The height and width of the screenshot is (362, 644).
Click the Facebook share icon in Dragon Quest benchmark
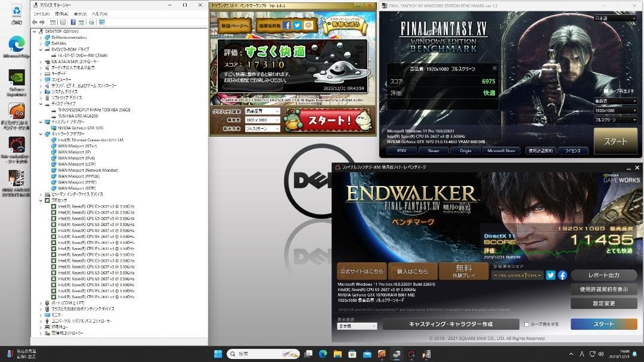(287, 25)
